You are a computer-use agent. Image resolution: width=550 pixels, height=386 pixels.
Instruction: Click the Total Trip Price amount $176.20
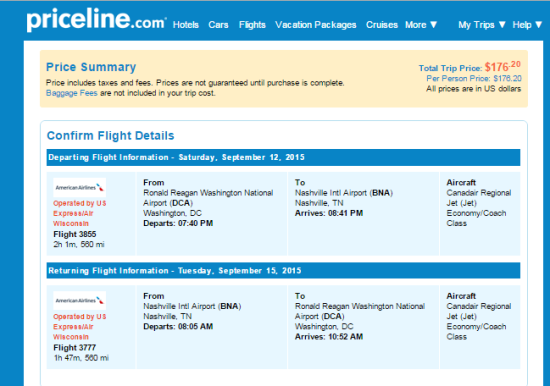pyautogui.click(x=503, y=66)
